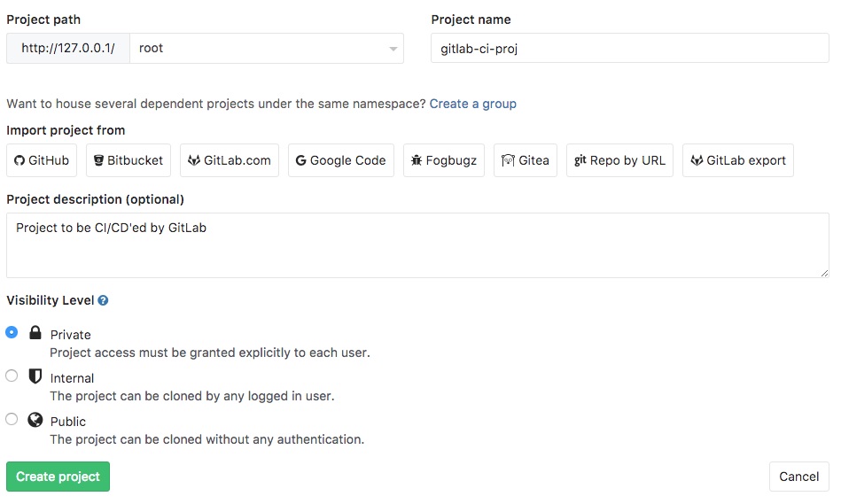Select the Public visibility radio button

click(12, 419)
